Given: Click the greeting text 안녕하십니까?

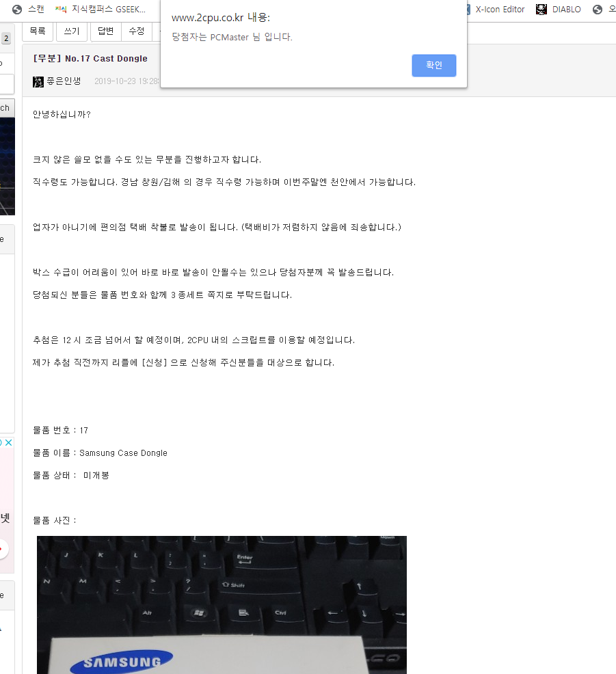Looking at the screenshot, I should (62, 114).
